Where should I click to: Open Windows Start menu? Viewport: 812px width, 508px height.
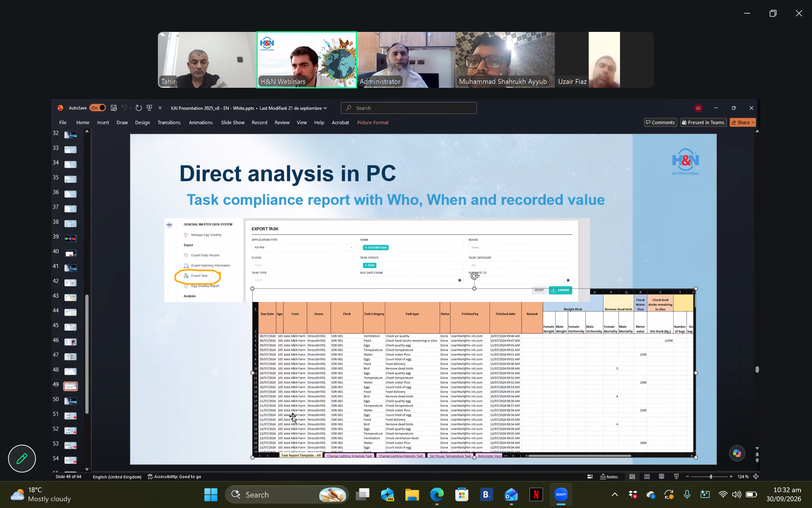(x=211, y=494)
